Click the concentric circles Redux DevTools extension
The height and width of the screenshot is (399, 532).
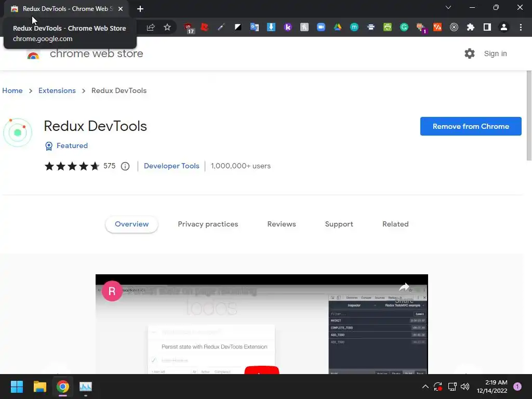[454, 27]
